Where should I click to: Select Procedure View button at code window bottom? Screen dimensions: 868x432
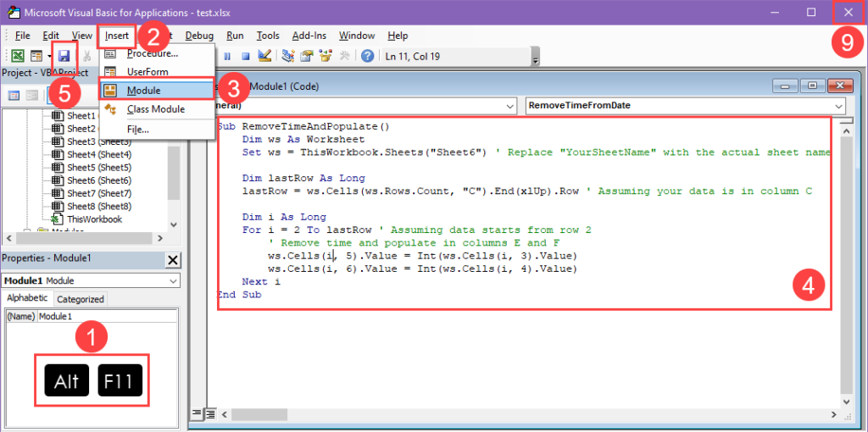197,413
